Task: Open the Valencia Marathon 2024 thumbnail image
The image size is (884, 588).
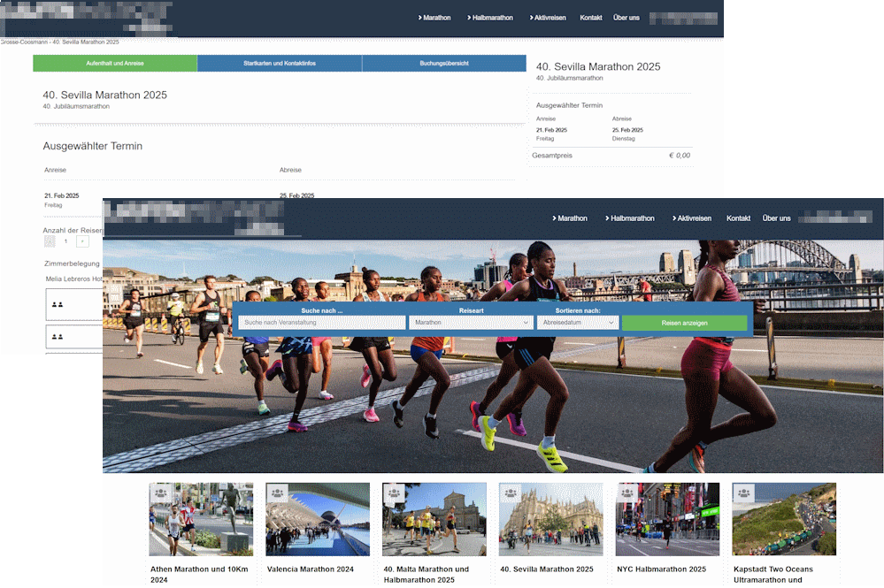Action: coord(318,519)
